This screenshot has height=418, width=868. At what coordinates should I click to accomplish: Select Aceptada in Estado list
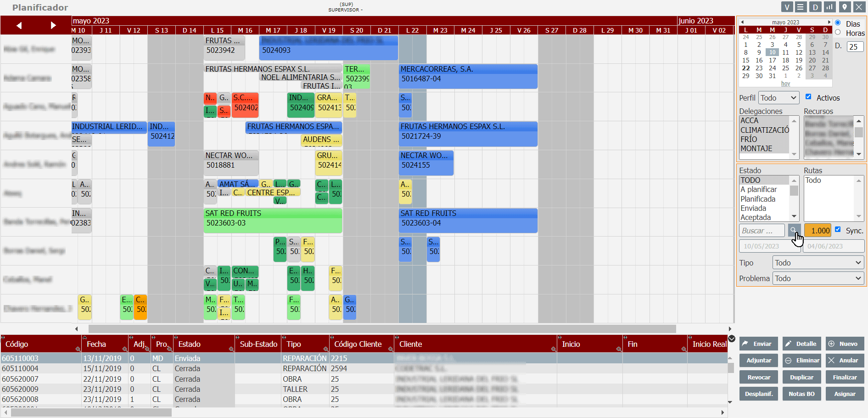point(764,217)
